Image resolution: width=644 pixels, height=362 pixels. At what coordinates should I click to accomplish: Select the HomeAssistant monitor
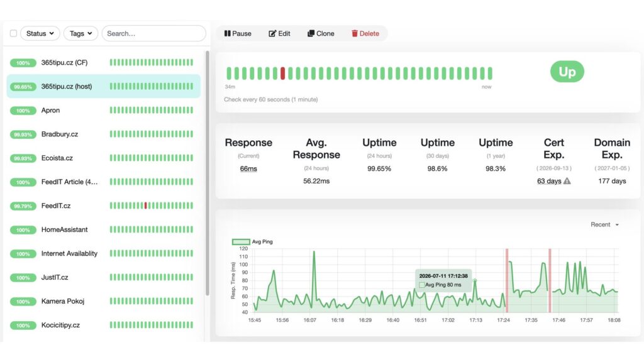click(104, 229)
